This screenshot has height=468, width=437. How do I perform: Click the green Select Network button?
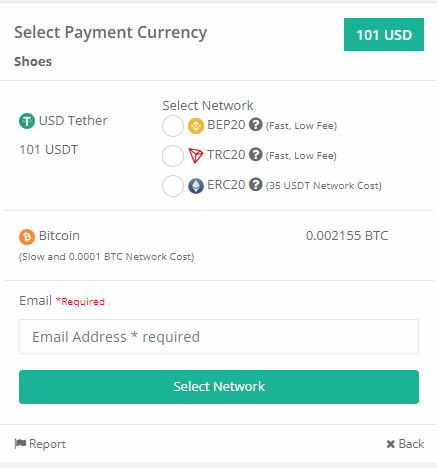219,387
